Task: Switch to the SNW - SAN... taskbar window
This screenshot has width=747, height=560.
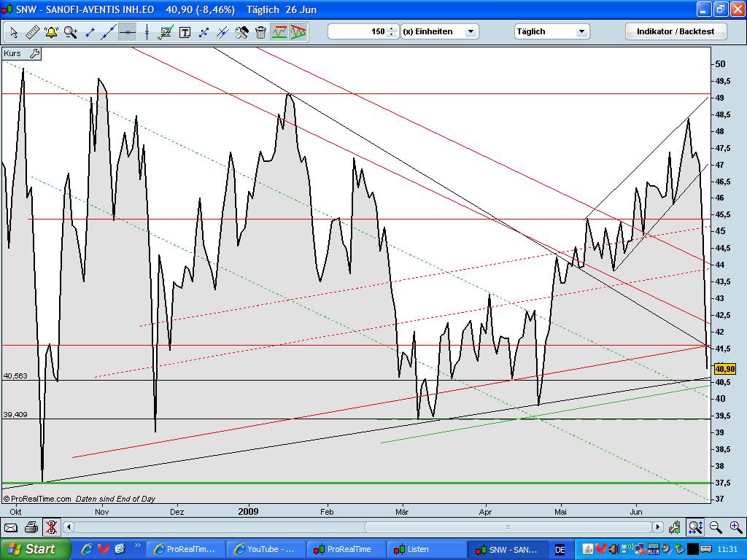Action: click(506, 549)
